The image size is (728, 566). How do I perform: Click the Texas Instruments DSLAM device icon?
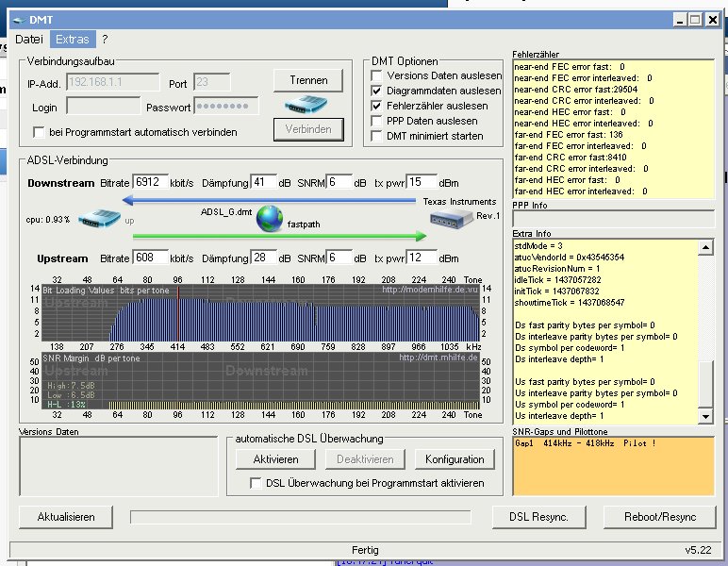pyautogui.click(x=451, y=220)
